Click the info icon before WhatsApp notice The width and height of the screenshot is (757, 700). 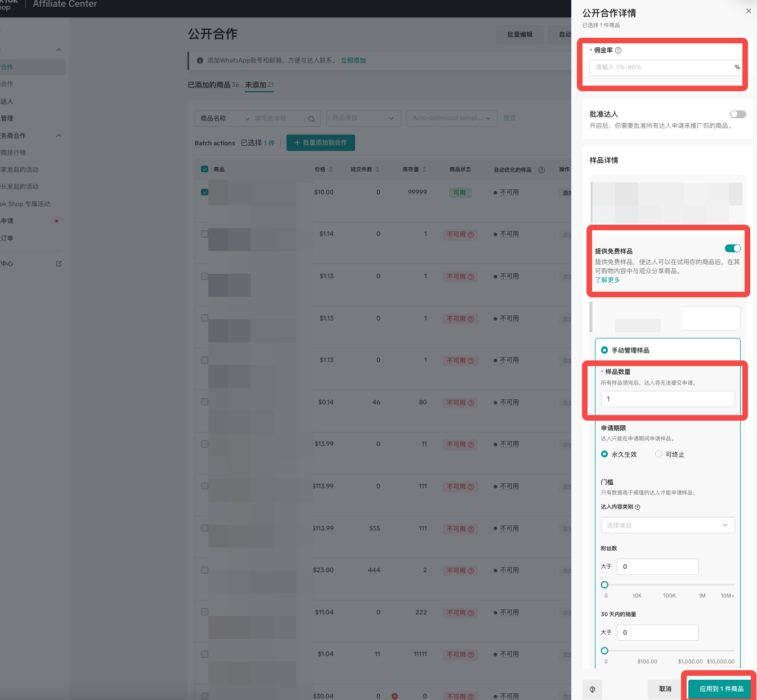(x=200, y=60)
